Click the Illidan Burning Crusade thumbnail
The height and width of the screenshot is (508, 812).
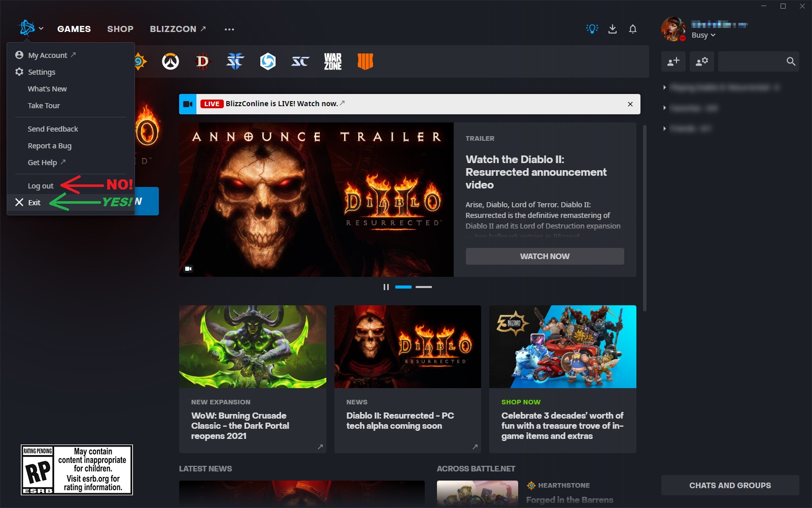point(253,346)
